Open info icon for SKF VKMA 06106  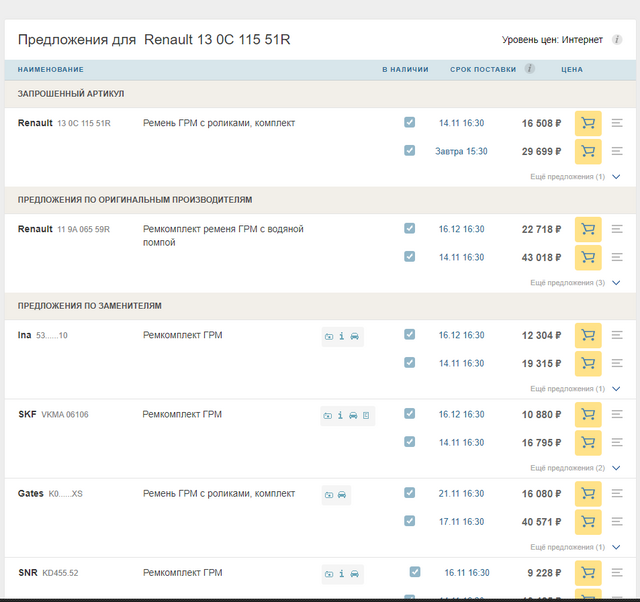[340, 415]
